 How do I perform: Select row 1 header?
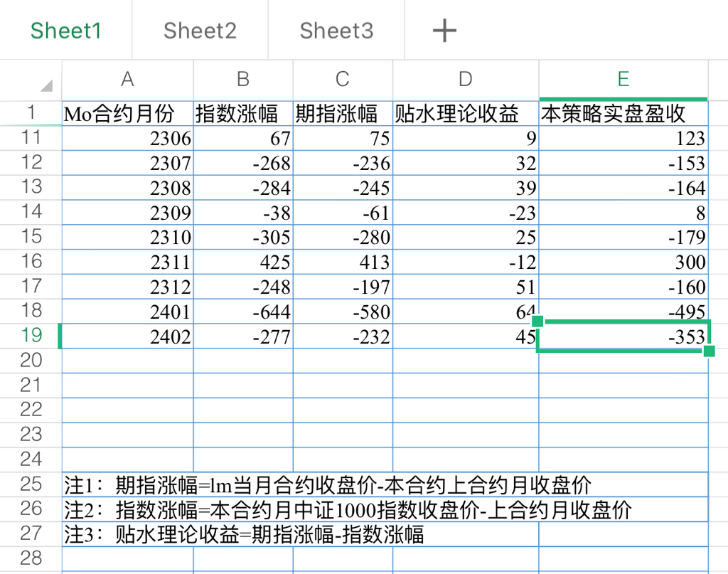pos(31,113)
